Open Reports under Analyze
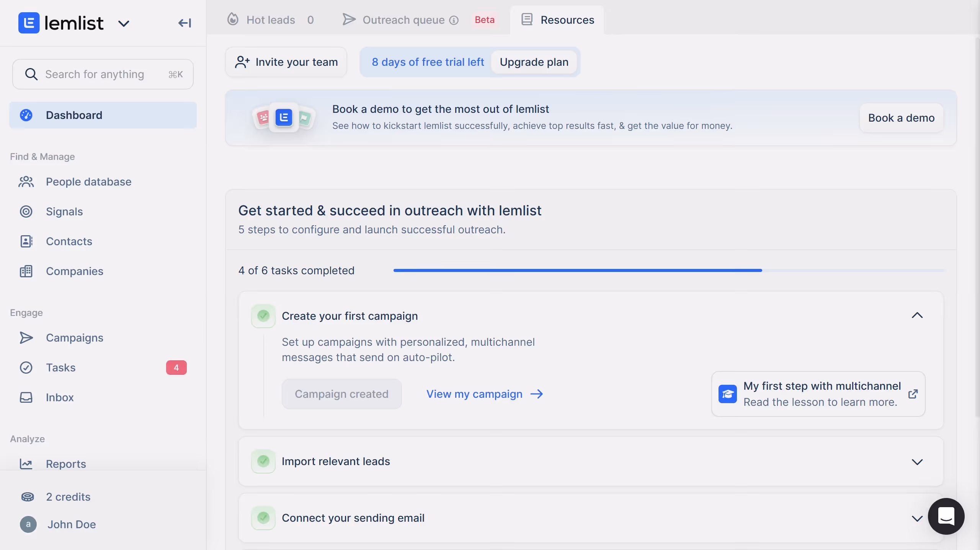This screenshot has width=980, height=550. (67, 464)
